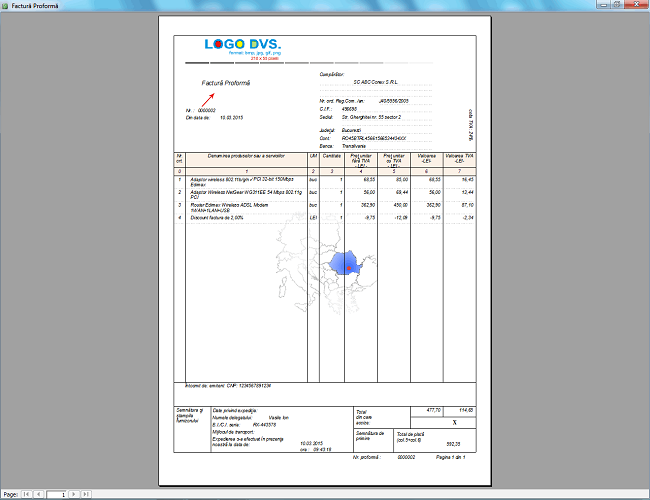Click the LOGO DVS. header image

click(x=243, y=47)
